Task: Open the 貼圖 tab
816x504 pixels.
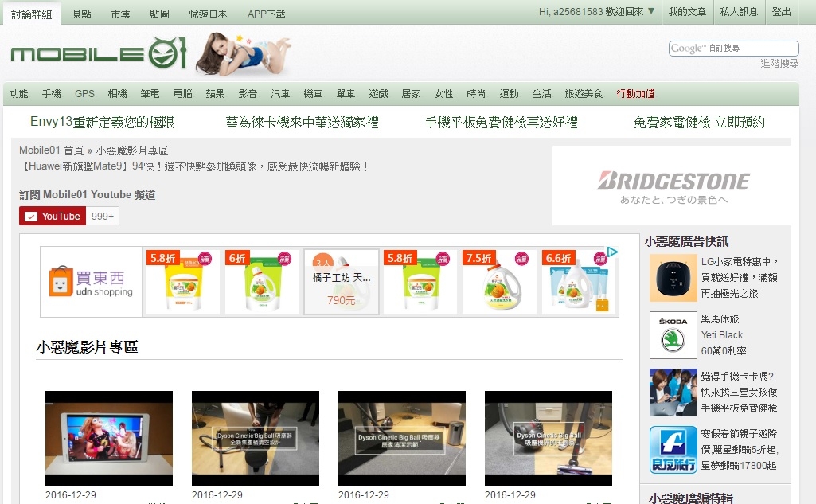Action: point(159,14)
